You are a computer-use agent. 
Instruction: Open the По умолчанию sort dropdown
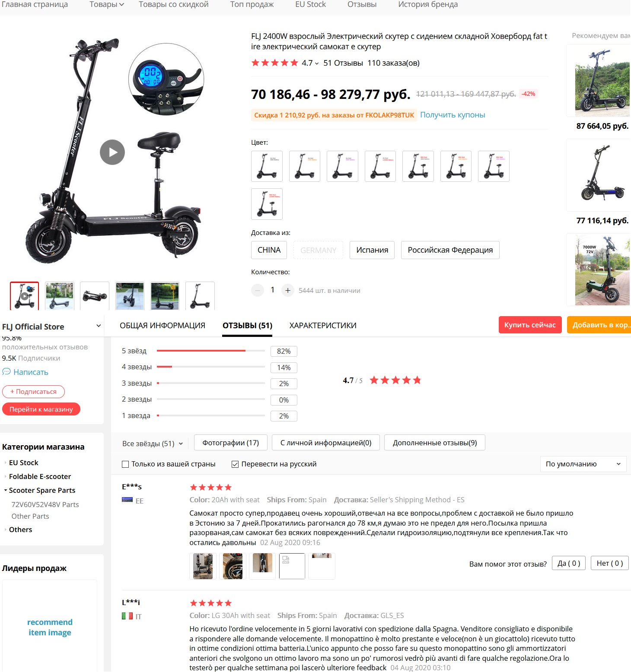(x=583, y=464)
